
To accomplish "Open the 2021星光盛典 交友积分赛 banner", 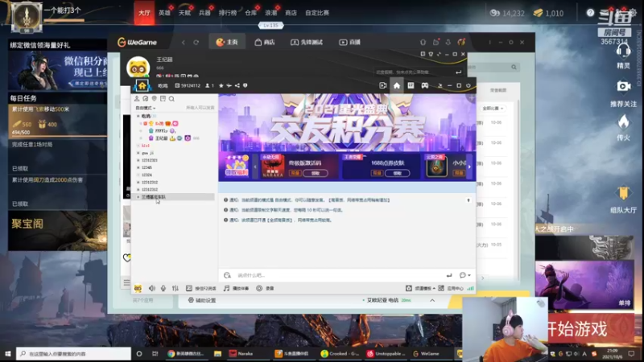I will click(347, 122).
